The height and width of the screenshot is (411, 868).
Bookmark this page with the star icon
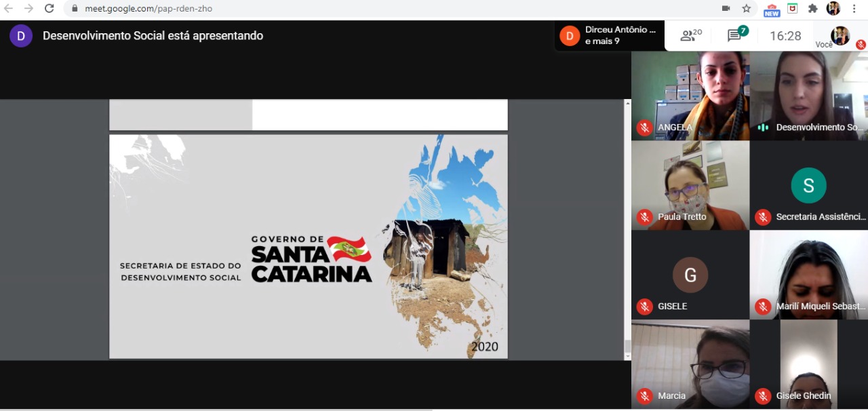click(746, 9)
